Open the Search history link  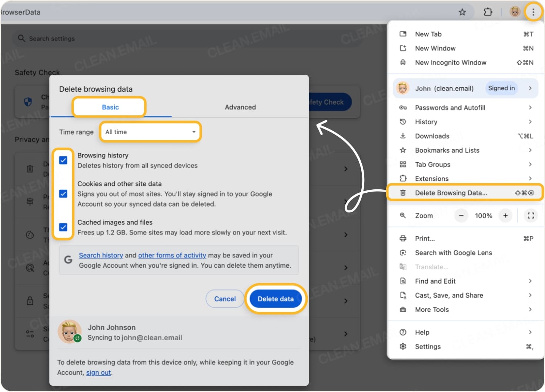click(101, 255)
